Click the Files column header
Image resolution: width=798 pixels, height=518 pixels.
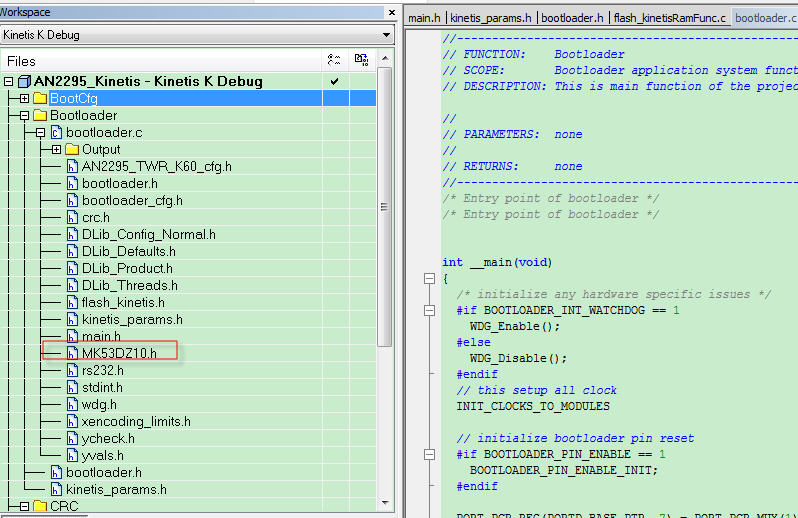pyautogui.click(x=162, y=61)
